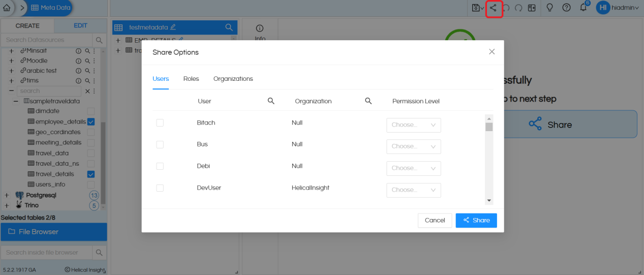Check the Debi user checkbox
Viewport: 644px width, 275px height.
(160, 166)
